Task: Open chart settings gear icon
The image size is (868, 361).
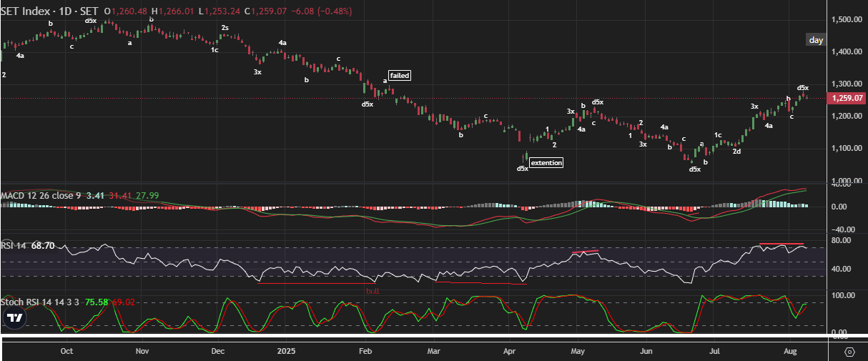Action: click(x=849, y=352)
